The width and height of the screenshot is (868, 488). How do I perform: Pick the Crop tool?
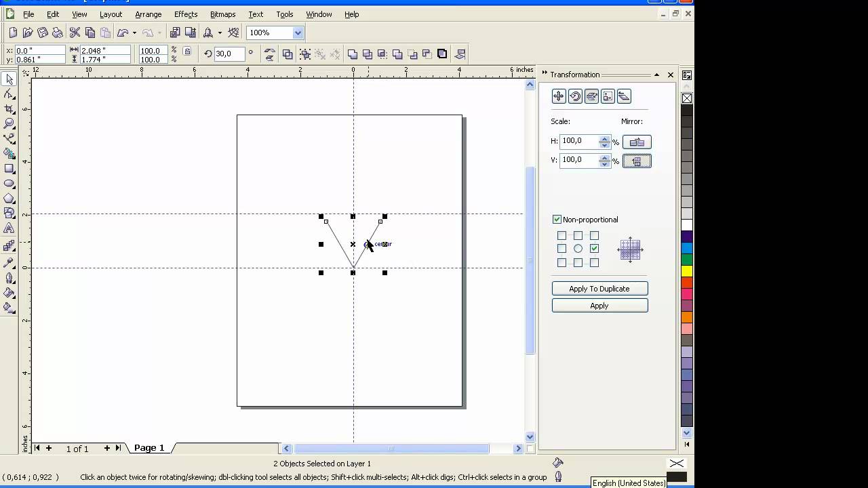pyautogui.click(x=9, y=109)
